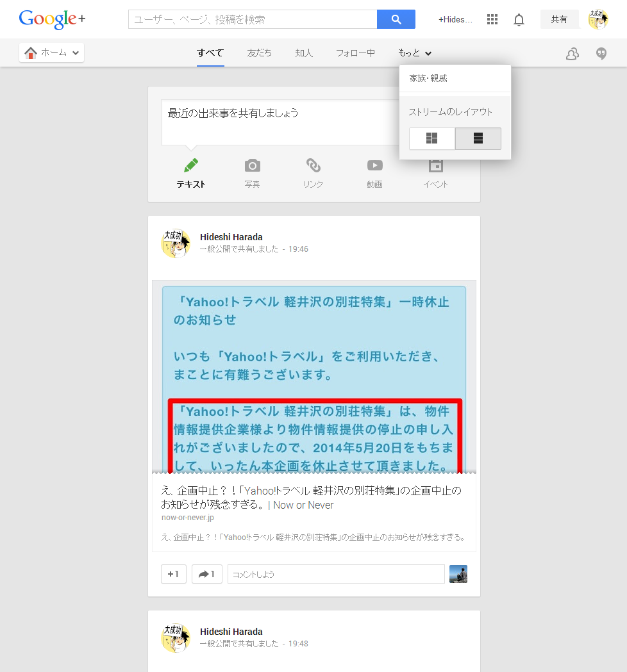The height and width of the screenshot is (672, 627).
Task: Select 家族・親戚 from the menu
Action: point(428,78)
